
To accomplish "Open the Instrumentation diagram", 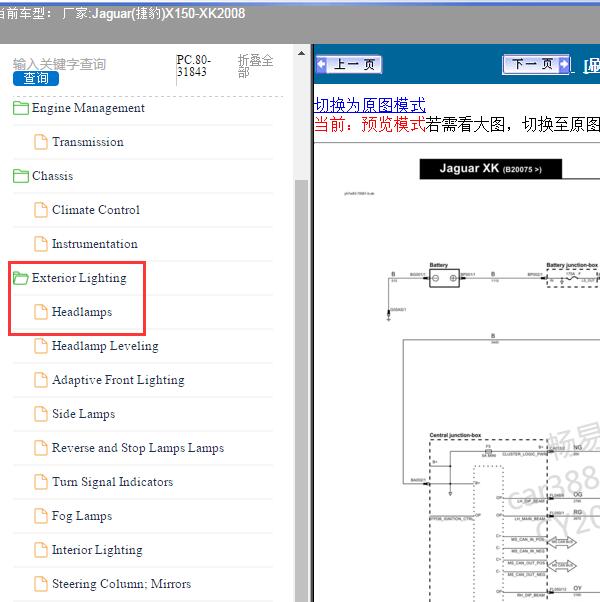I will [x=94, y=244].
